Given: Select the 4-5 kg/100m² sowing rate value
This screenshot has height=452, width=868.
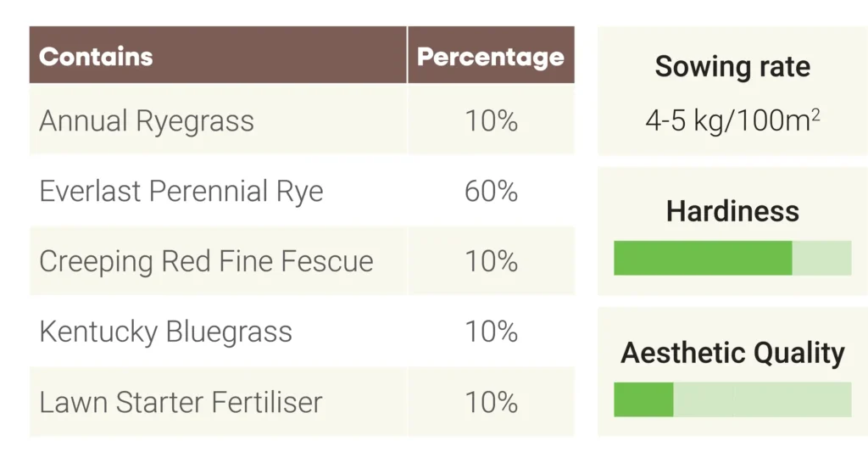Looking at the screenshot, I should [x=732, y=120].
